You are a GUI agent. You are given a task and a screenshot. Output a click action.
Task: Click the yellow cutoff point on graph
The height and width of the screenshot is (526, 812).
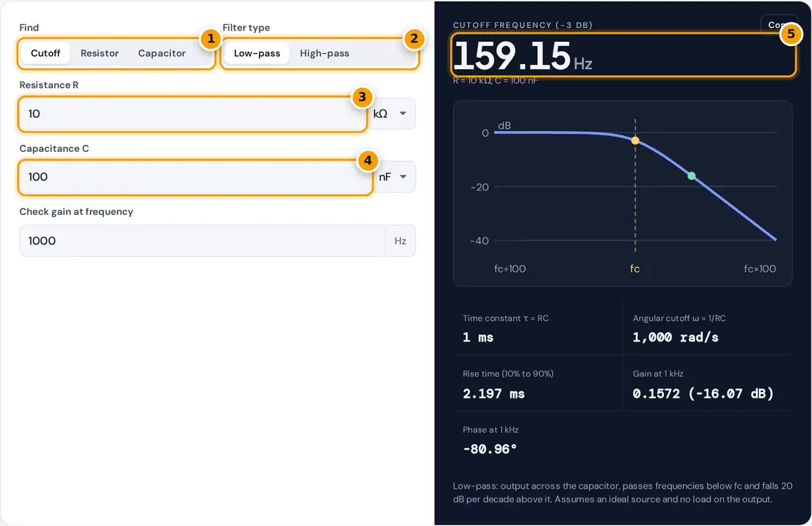[635, 141]
